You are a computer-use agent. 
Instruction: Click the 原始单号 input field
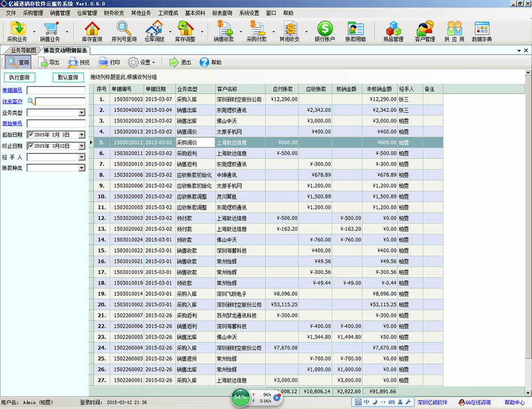coord(56,124)
